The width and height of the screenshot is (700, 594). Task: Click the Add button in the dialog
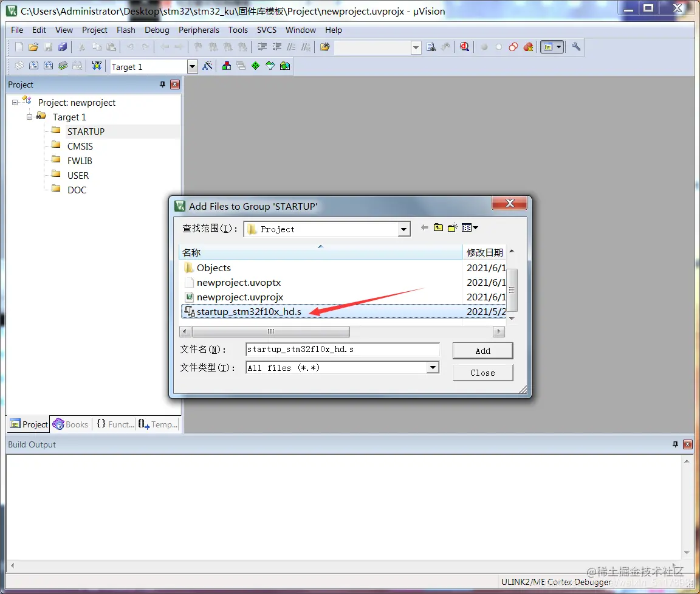click(x=482, y=351)
